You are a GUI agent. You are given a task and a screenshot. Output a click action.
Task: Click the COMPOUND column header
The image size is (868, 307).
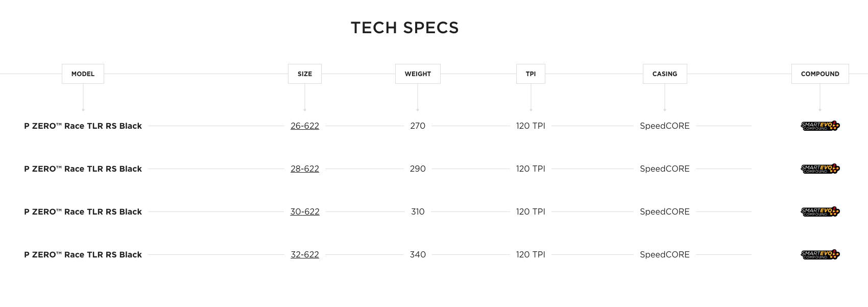click(x=820, y=74)
